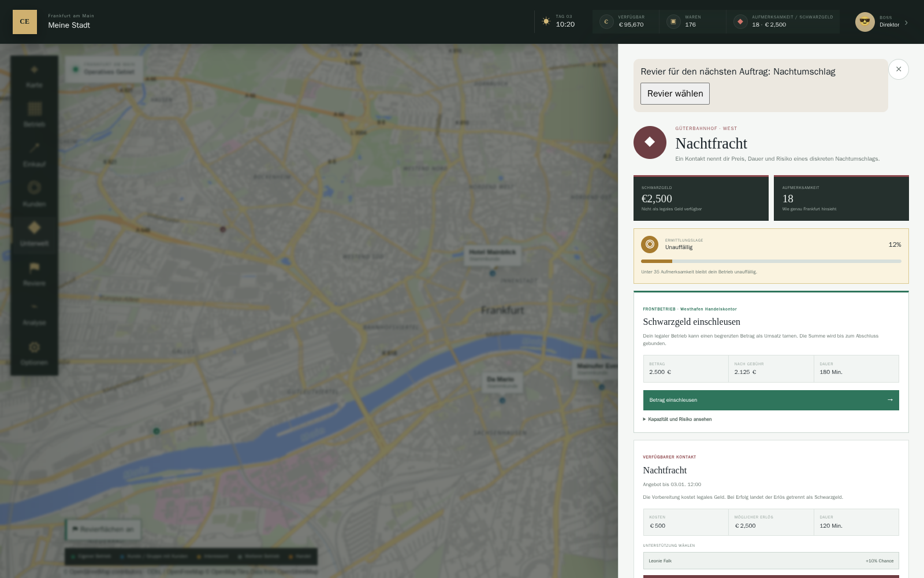Click the euro Verfügbar icon
This screenshot has width=924, height=578.
tap(606, 22)
